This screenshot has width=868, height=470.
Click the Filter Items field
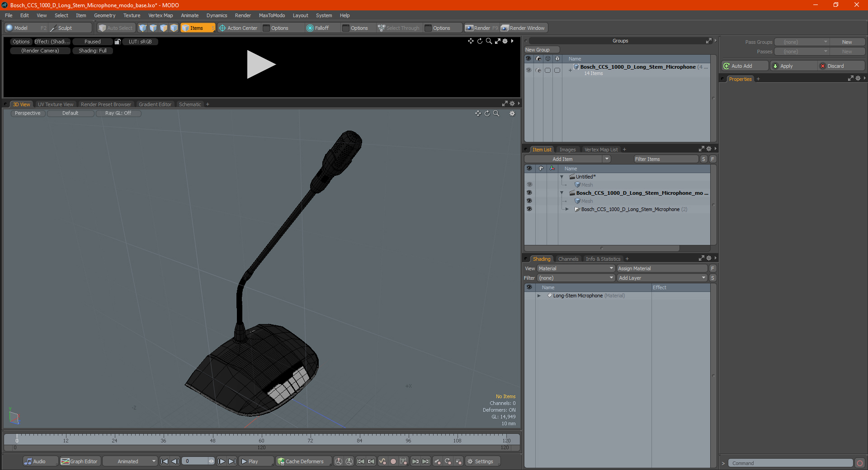click(x=665, y=159)
